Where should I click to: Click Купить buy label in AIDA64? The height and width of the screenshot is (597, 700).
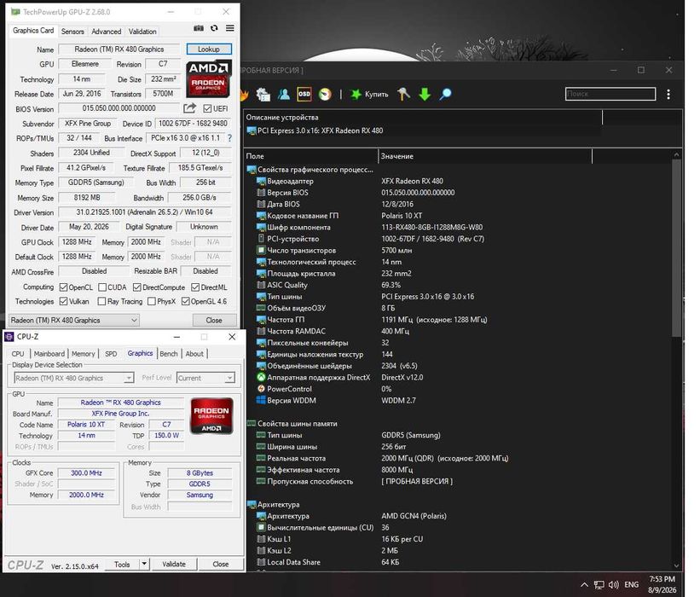tap(376, 94)
